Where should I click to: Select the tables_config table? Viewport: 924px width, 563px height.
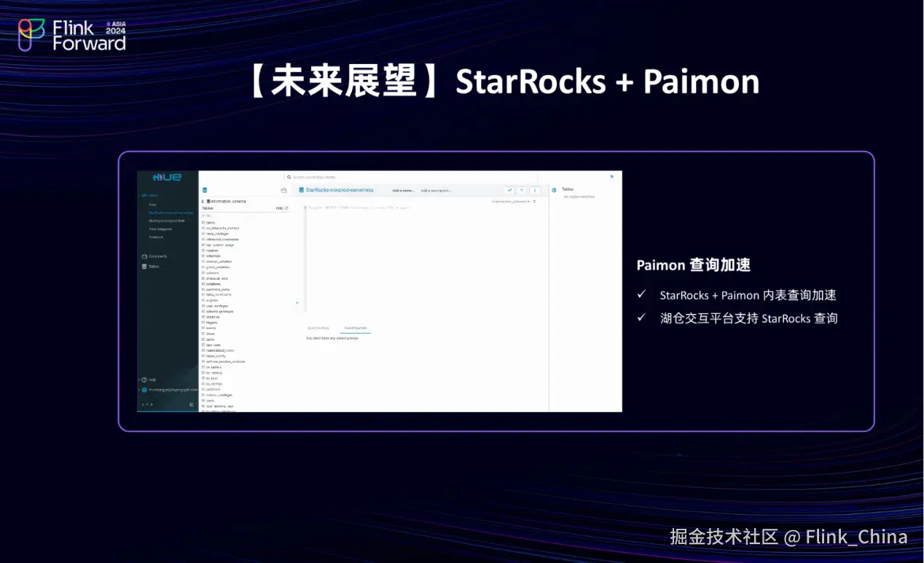[214, 356]
